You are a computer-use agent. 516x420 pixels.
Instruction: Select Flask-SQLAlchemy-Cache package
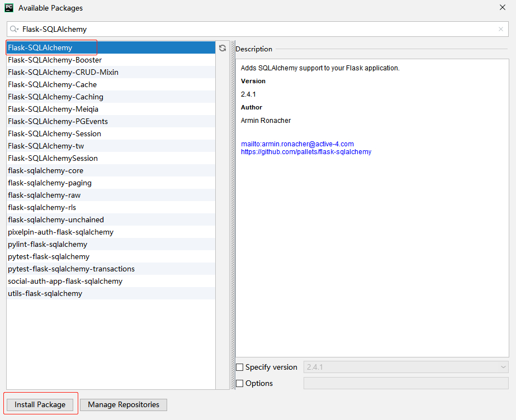111,84
